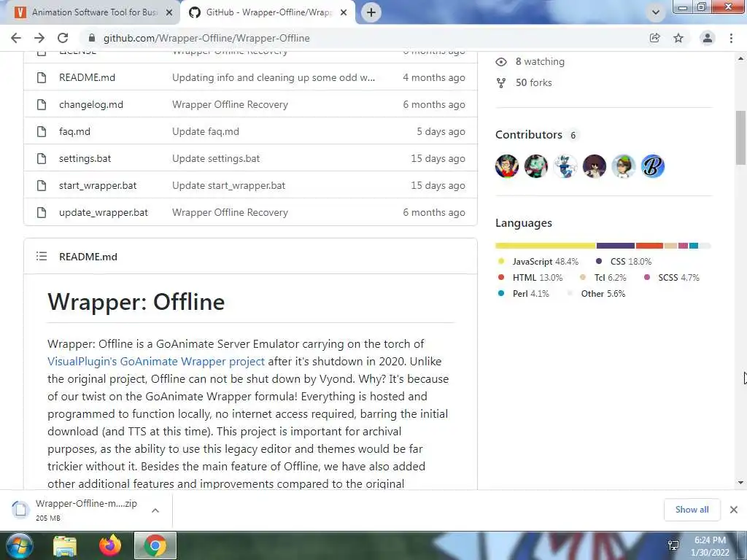Click file icon beside the README.md row
Viewport: 747px width, 560px height.
tap(42, 77)
